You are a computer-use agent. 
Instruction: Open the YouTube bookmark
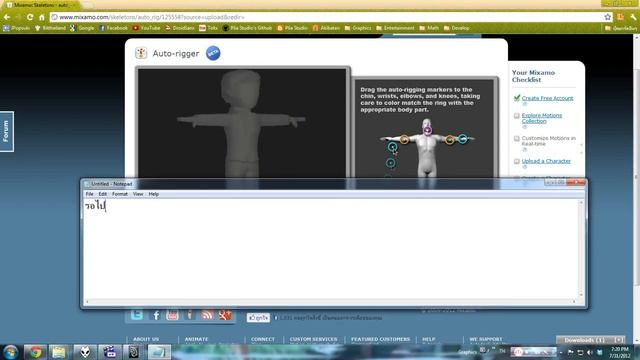tap(146, 28)
